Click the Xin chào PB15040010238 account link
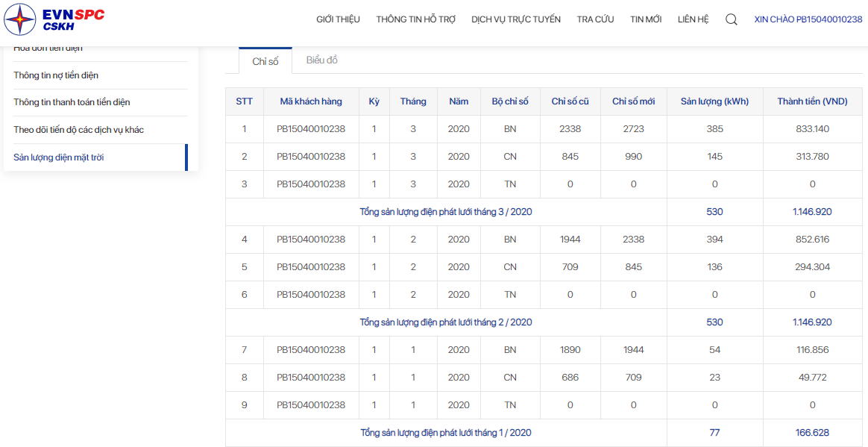868x447 pixels. [x=808, y=19]
